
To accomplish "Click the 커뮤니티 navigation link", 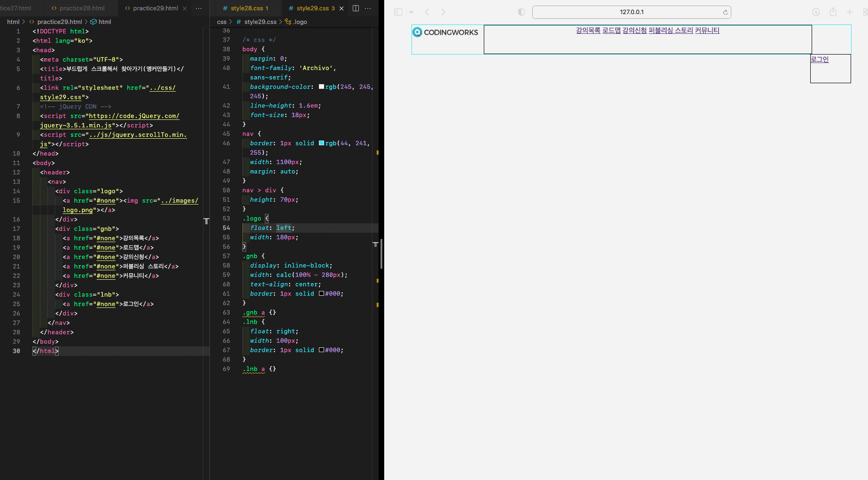I will point(707,30).
